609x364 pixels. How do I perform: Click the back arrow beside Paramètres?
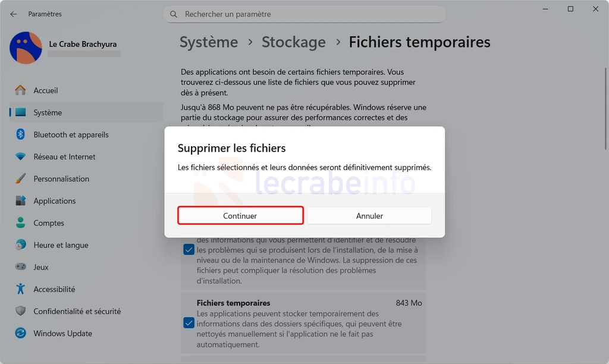point(14,14)
